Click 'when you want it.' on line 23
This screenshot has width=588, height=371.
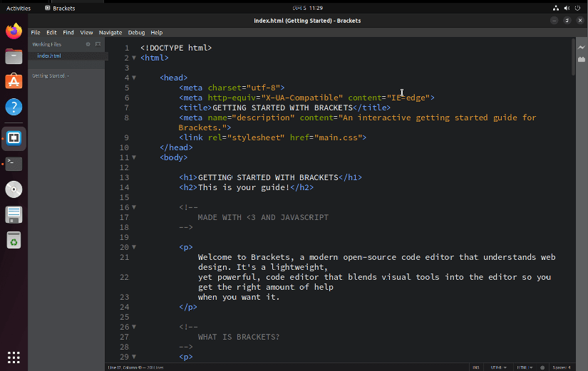(239, 297)
